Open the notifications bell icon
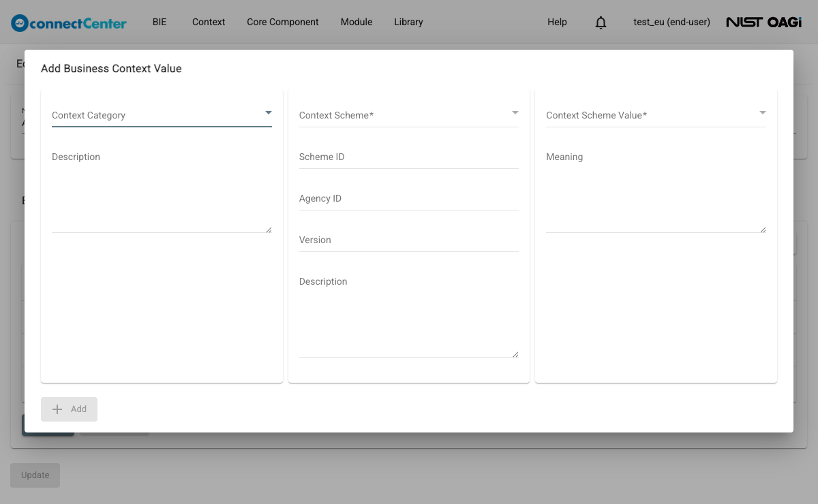This screenshot has width=818, height=504. pos(601,22)
